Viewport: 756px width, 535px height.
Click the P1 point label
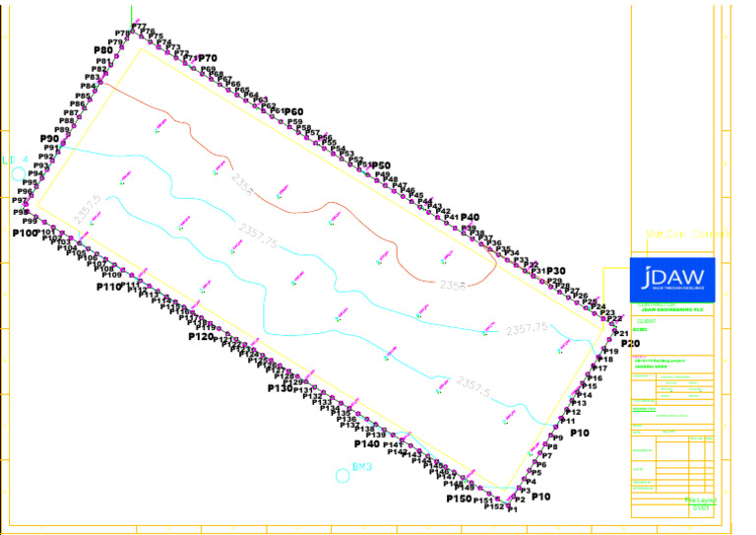click(513, 509)
